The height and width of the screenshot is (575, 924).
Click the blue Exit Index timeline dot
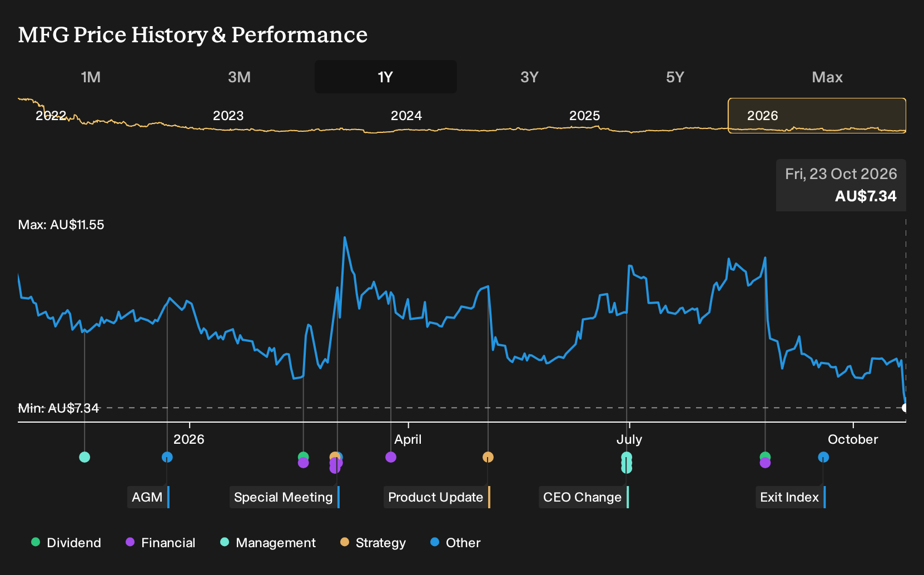823,457
